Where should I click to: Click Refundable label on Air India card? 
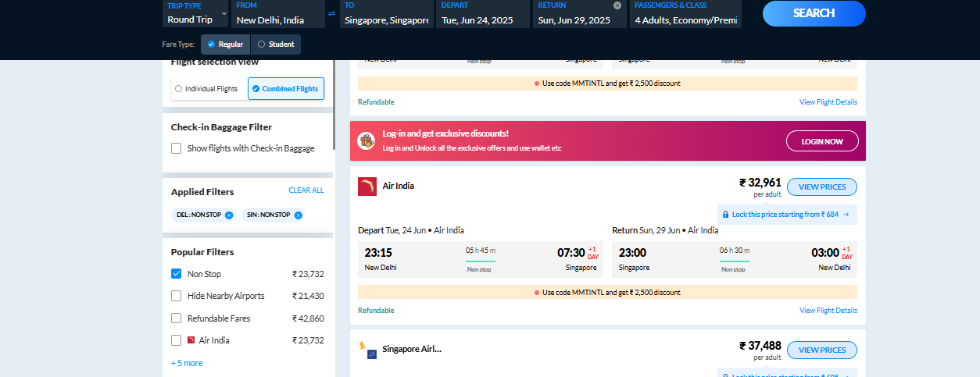[376, 311]
